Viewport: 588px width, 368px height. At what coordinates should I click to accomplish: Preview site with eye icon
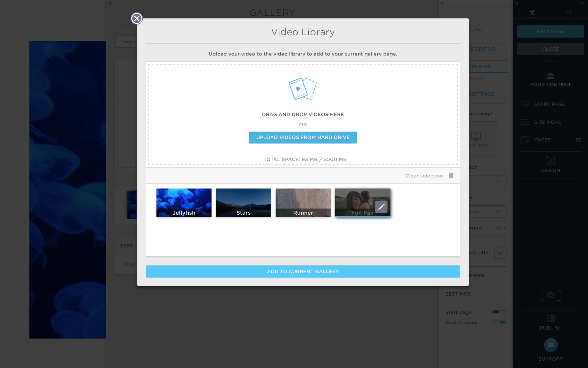(x=550, y=295)
